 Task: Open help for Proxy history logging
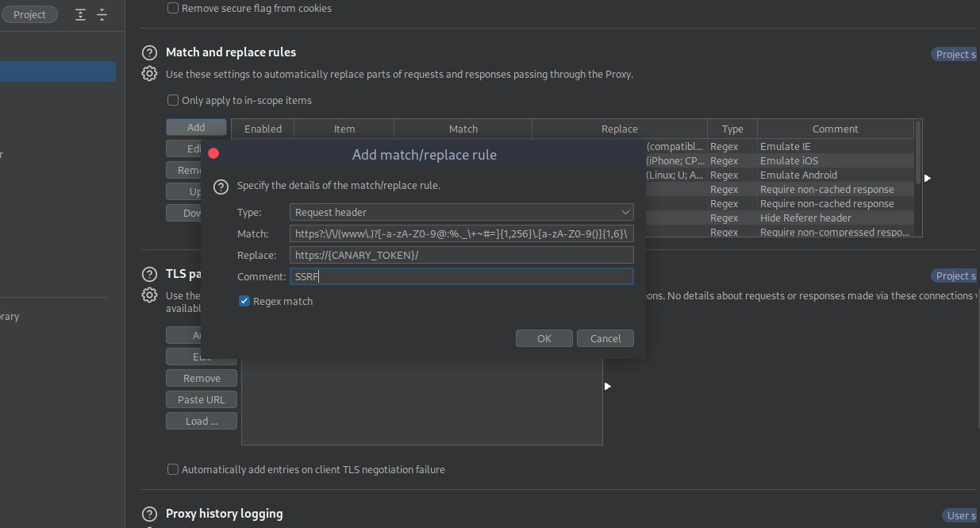[x=149, y=514]
